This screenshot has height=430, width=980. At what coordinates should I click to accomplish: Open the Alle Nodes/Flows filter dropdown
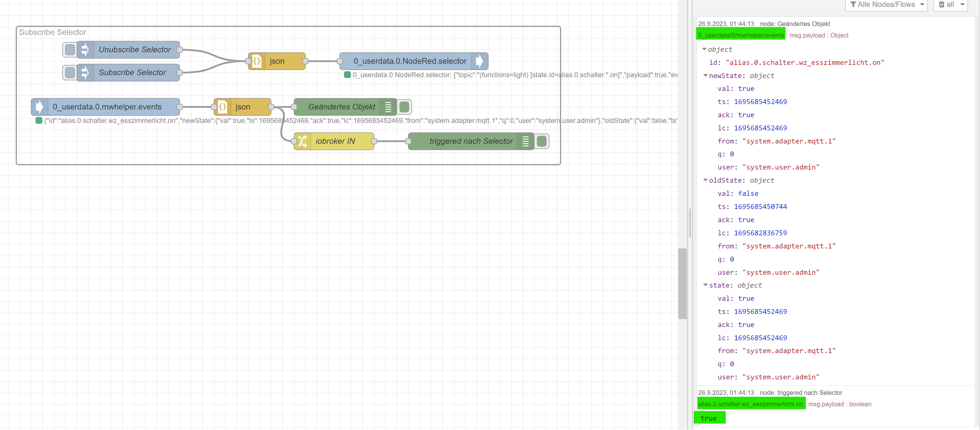click(x=886, y=5)
